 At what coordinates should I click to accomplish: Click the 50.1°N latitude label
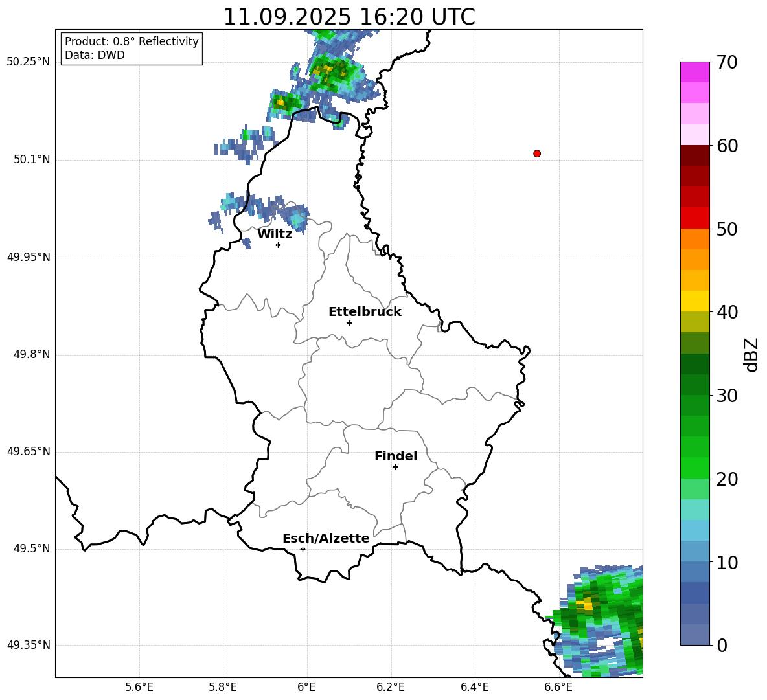click(x=32, y=160)
